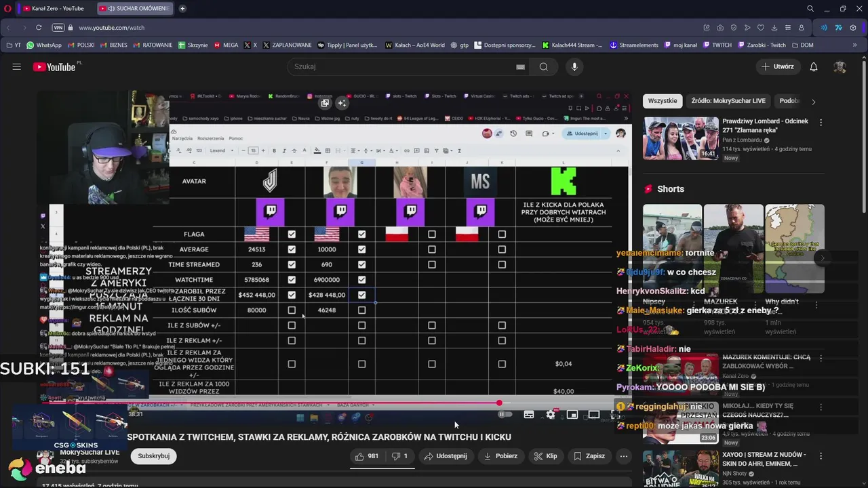Image resolution: width=868 pixels, height=488 pixels.
Task: Turn on subtitles in player
Action: pos(529,415)
